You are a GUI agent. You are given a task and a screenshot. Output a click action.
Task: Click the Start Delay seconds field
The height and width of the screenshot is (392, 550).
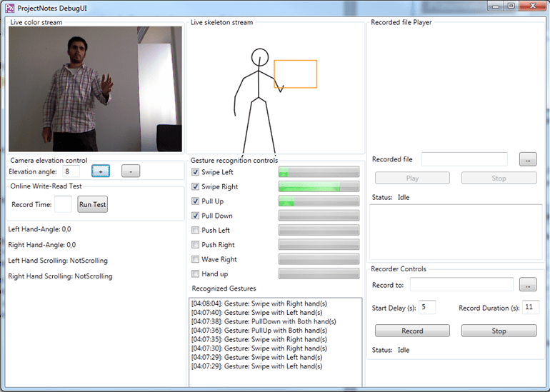[427, 307]
